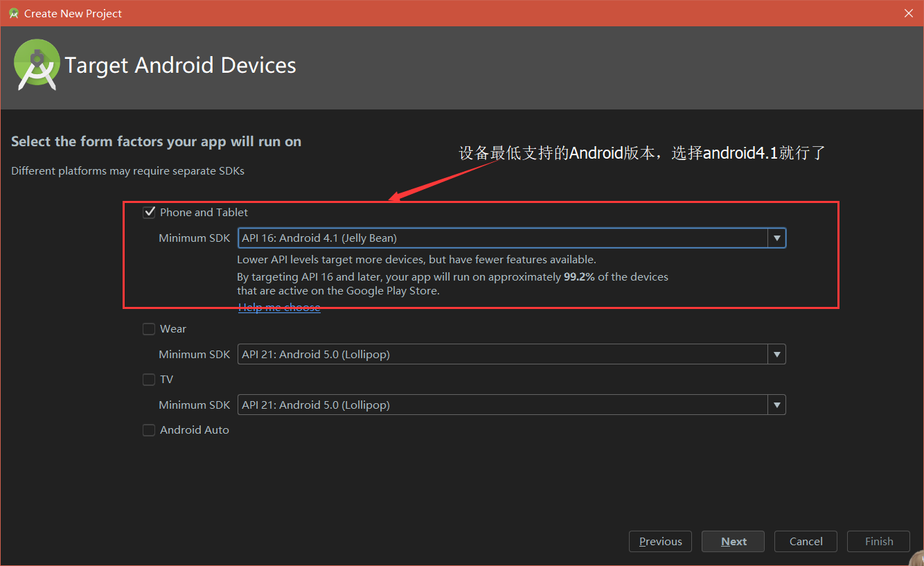The width and height of the screenshot is (924, 566).
Task: Cancel the new project wizard
Action: tap(806, 541)
